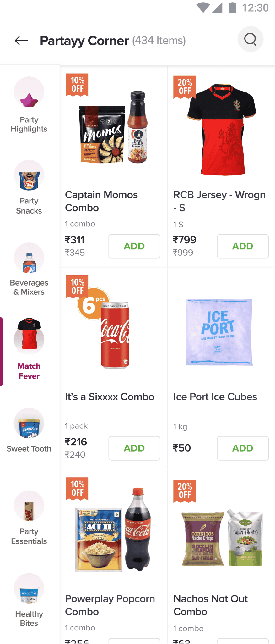The image size is (275, 644).
Task: Open the Healthy Bites category
Action: 29,600
